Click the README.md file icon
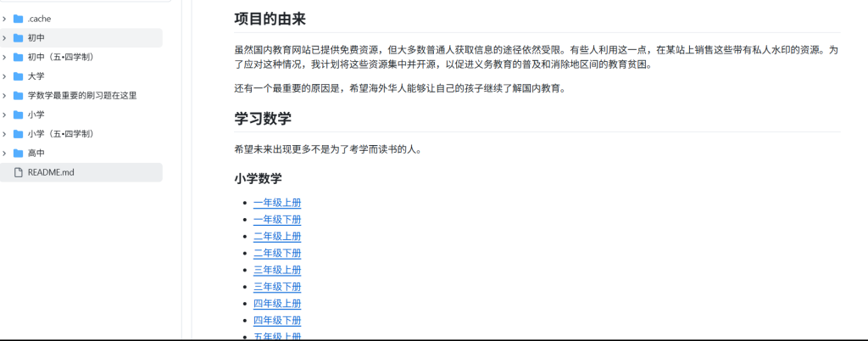Viewport: 868px width, 341px height. click(19, 172)
